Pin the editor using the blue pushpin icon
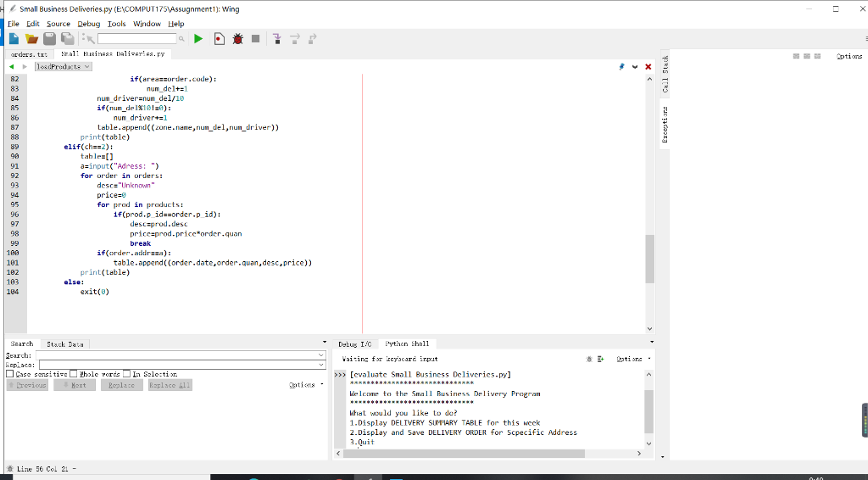Viewport: 868px width, 480px height. point(621,66)
